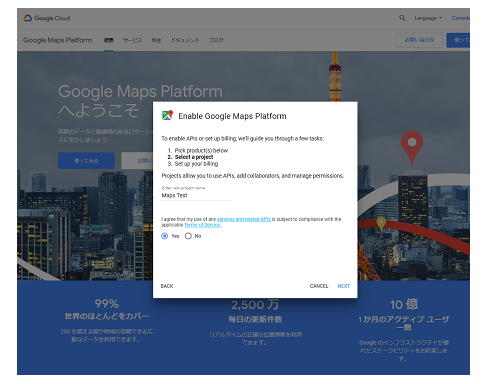490x384 pixels.
Task: Click the blue 使ってみる header button
Action: tap(458, 40)
